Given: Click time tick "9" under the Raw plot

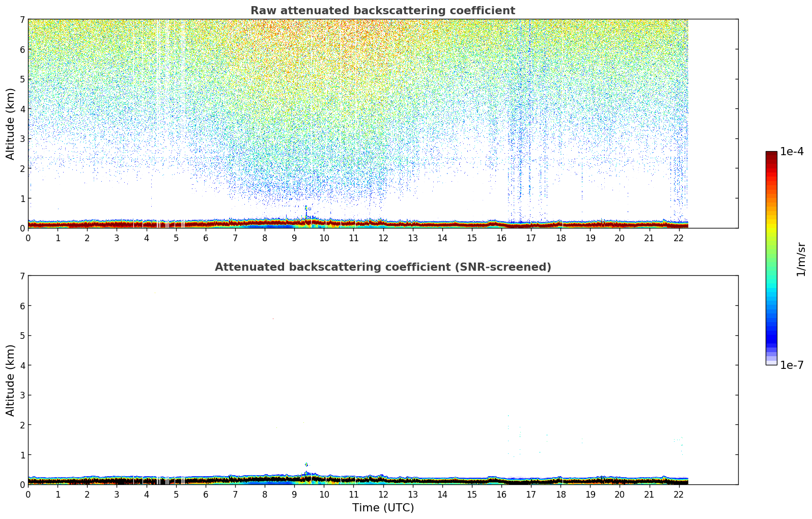Looking at the screenshot, I should click(294, 238).
